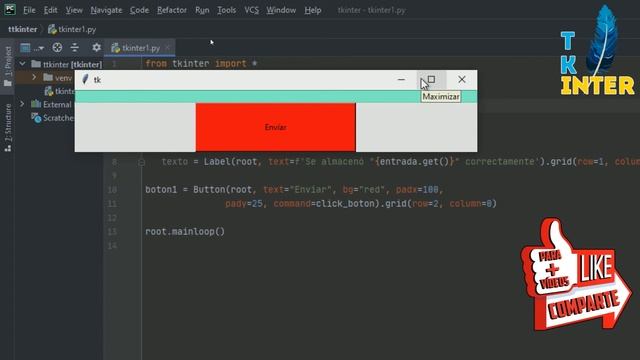This screenshot has height=360, width=640.
Task: Close the tk window
Action: 462,80
